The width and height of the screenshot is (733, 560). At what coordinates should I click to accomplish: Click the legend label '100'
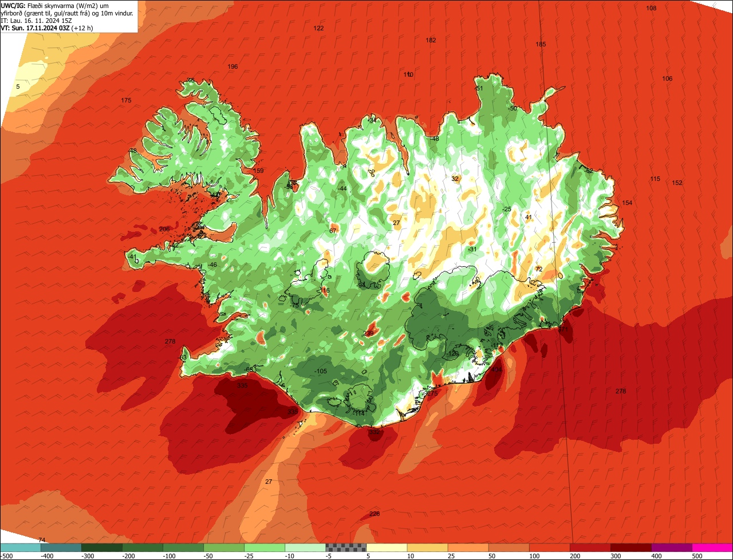pyautogui.click(x=535, y=556)
